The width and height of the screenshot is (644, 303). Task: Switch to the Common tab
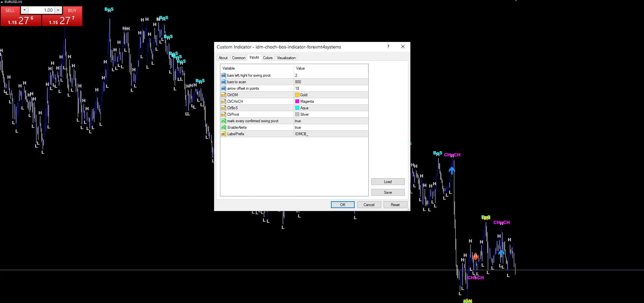pyautogui.click(x=239, y=58)
